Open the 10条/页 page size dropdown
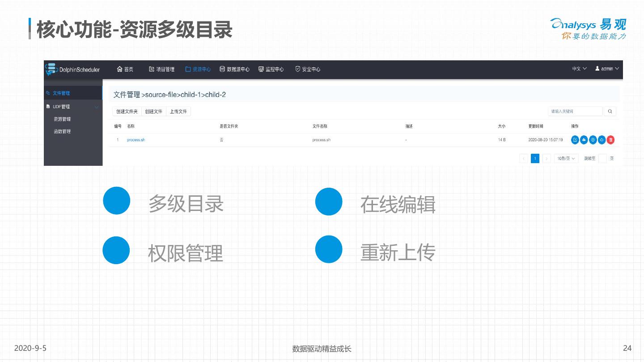The height and width of the screenshot is (362, 644). tap(566, 159)
